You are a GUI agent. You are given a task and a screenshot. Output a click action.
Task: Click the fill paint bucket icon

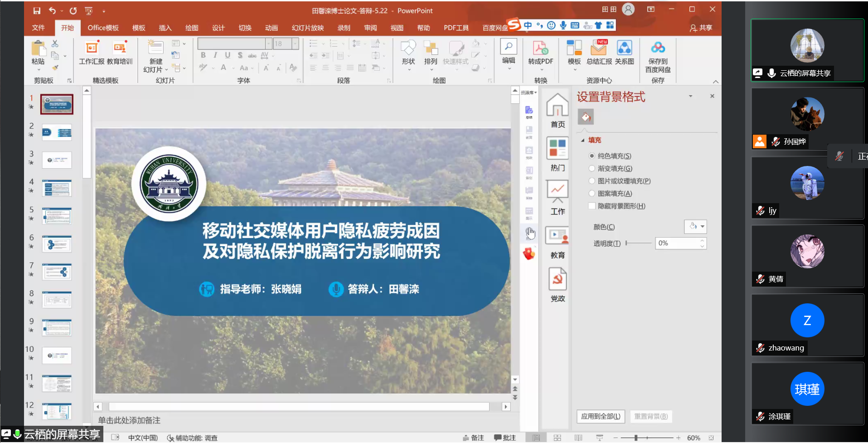(x=586, y=117)
